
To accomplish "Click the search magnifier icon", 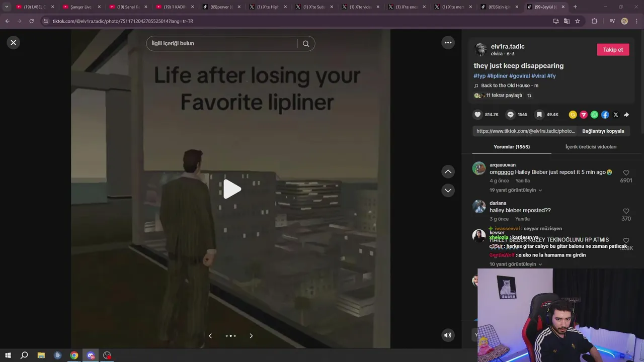I will [306, 44].
